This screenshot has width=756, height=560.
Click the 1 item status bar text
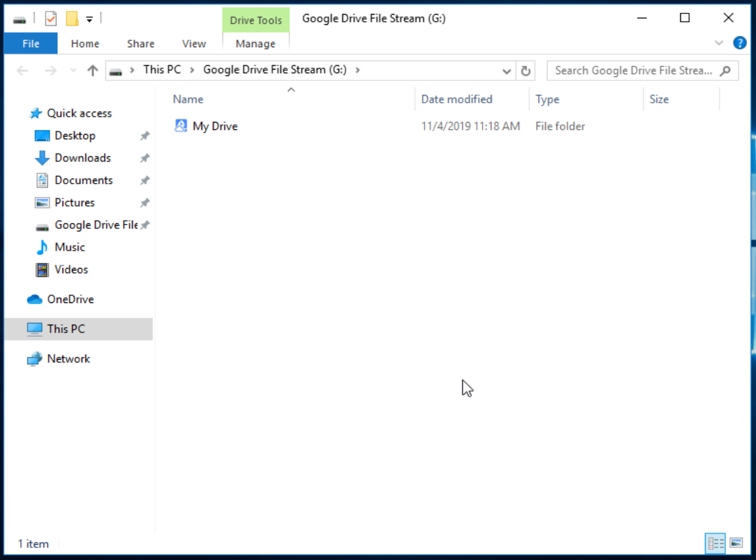tap(33, 544)
